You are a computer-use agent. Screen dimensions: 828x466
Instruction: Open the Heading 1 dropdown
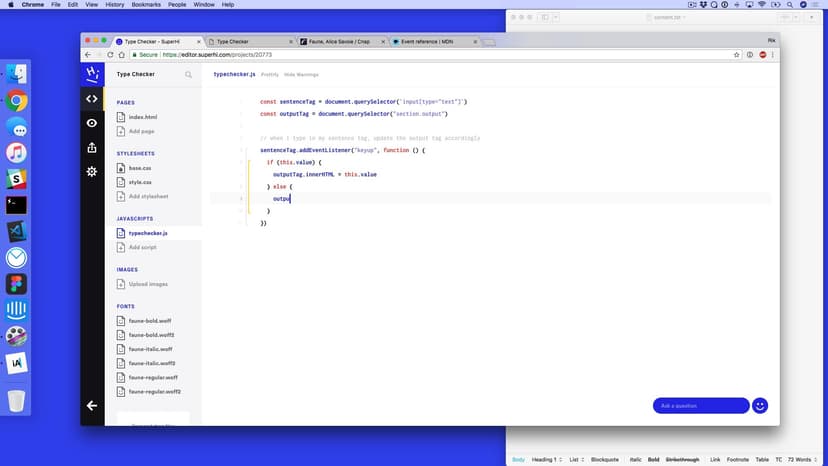pyautogui.click(x=546, y=459)
